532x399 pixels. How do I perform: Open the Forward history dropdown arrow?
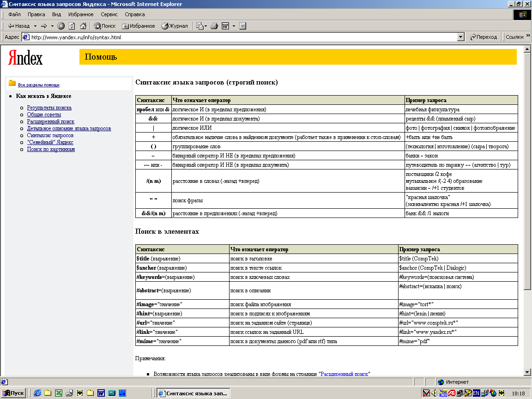point(52,26)
